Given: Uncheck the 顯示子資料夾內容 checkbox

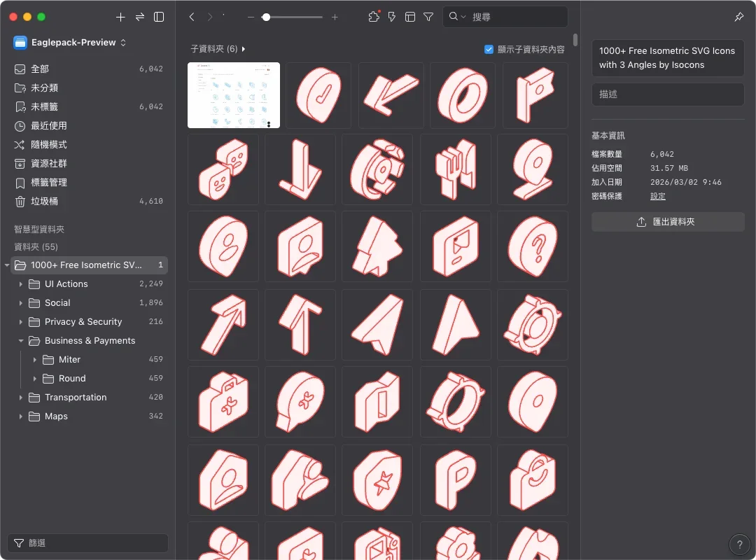Looking at the screenshot, I should click(x=489, y=50).
